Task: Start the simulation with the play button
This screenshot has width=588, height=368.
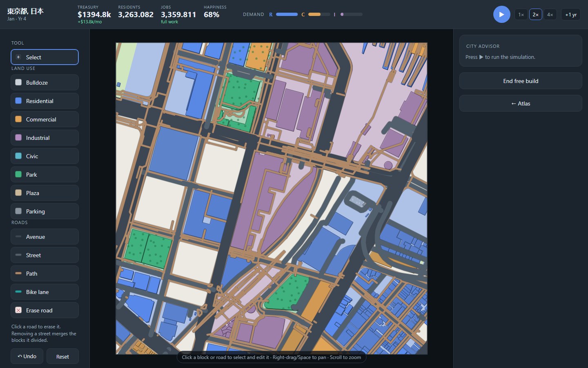Action: [x=501, y=14]
